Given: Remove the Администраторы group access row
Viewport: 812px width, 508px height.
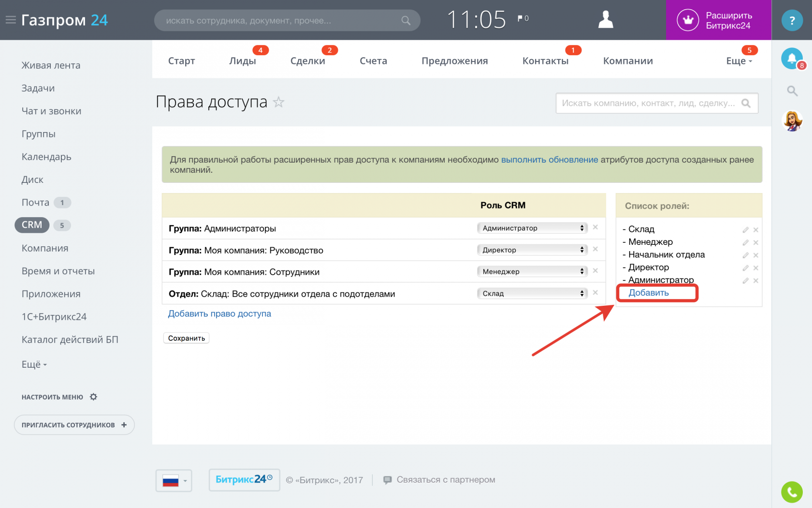Looking at the screenshot, I should (x=595, y=227).
